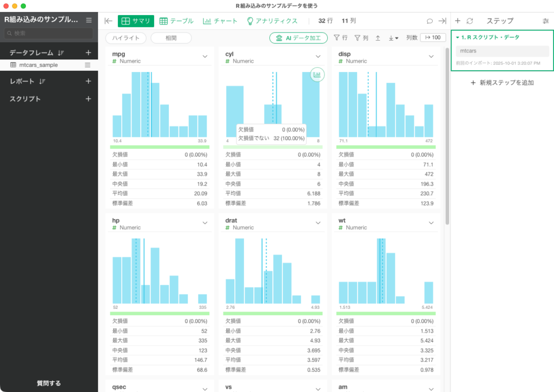Switch to the テーブル tab
Image resolution: width=554 pixels, height=392 pixels.
(x=176, y=21)
